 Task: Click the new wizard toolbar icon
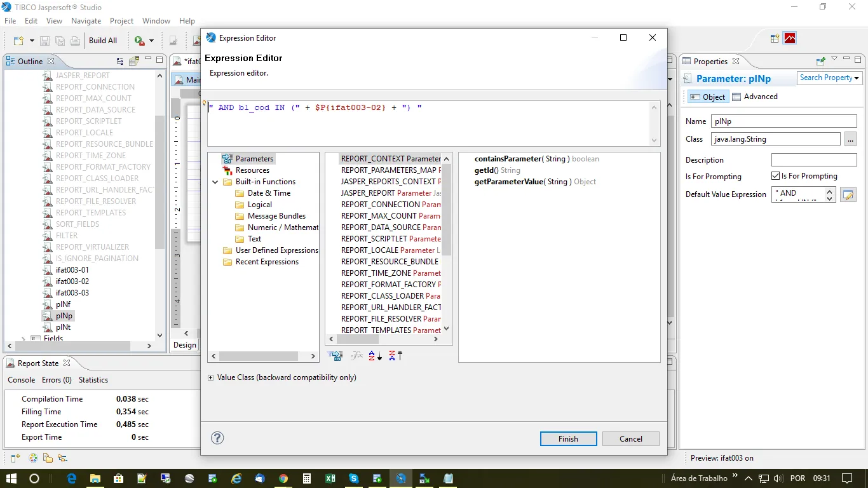tap(18, 41)
